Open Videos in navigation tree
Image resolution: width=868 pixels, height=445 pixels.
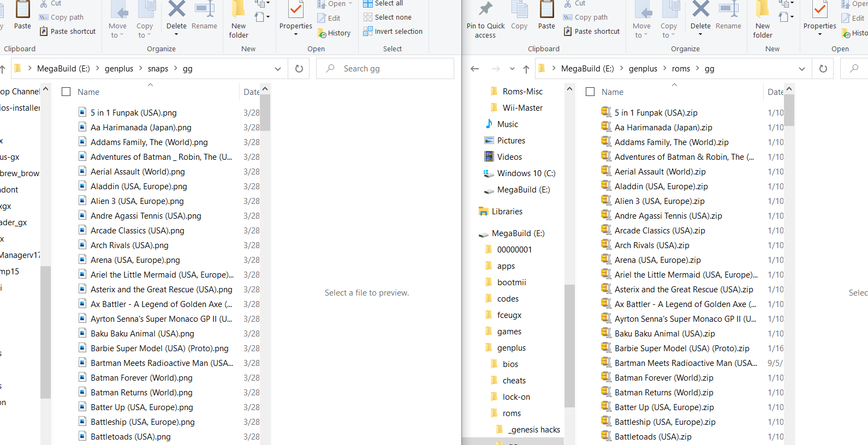pyautogui.click(x=503, y=157)
